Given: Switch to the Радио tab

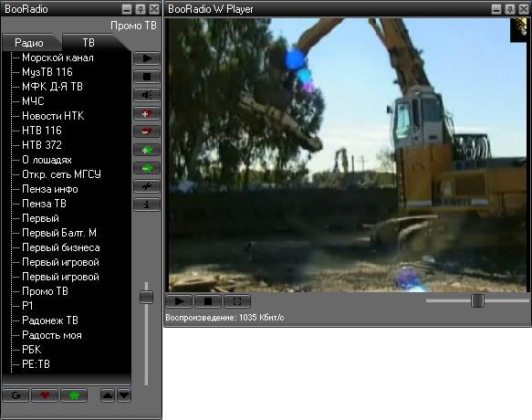Looking at the screenshot, I should (29, 43).
